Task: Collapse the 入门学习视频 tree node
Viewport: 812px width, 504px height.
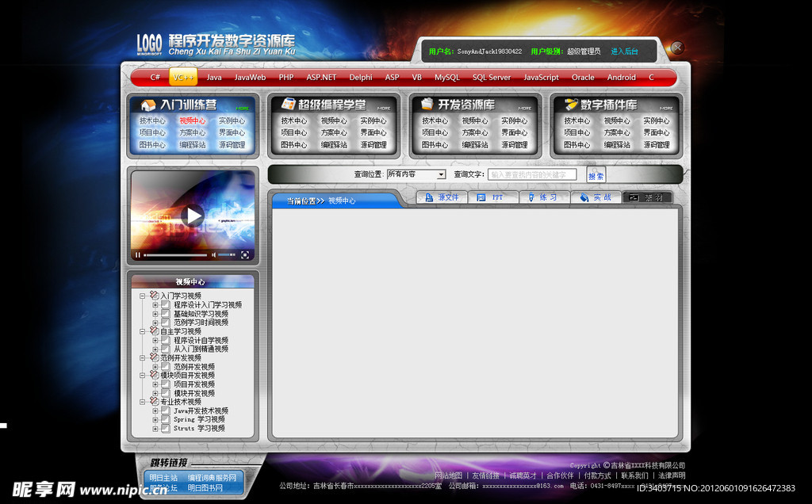Action: 143,296
